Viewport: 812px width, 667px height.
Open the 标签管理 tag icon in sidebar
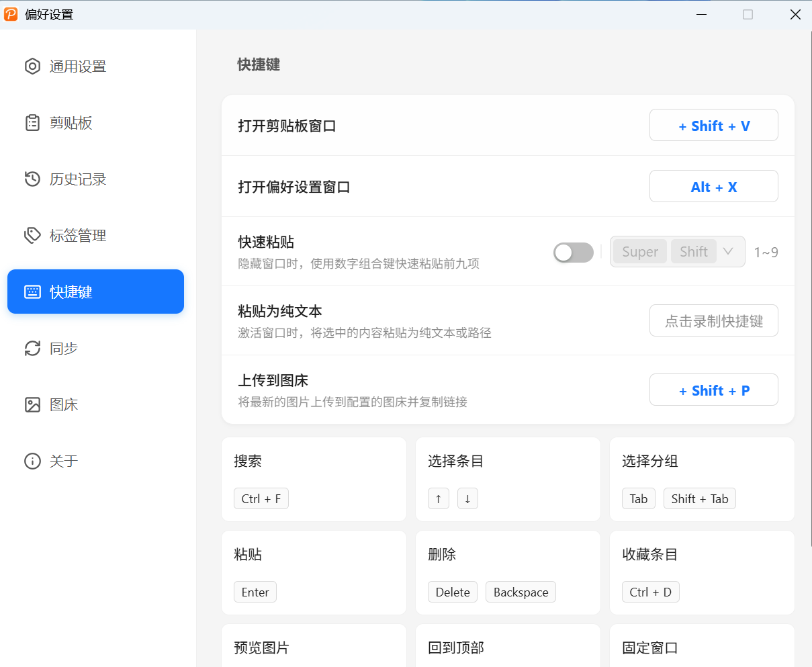(32, 235)
